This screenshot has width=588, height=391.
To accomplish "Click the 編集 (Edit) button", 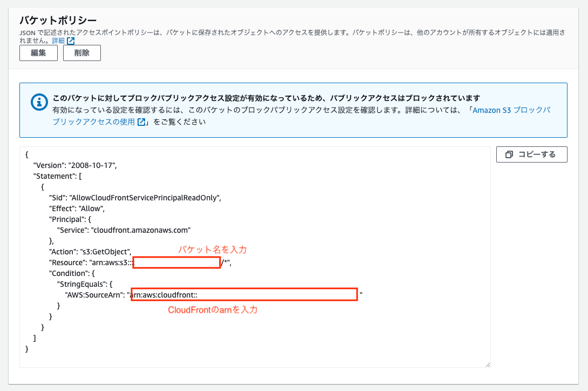I will coord(39,53).
